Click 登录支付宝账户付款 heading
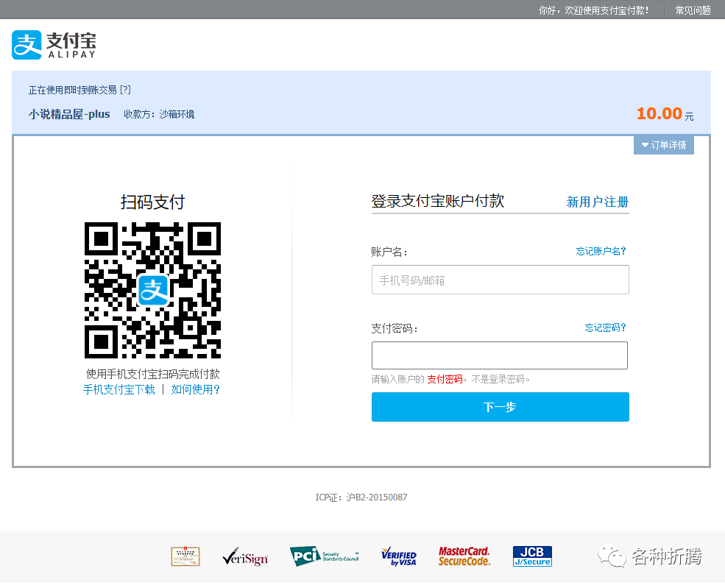The image size is (725, 588). (x=437, y=201)
